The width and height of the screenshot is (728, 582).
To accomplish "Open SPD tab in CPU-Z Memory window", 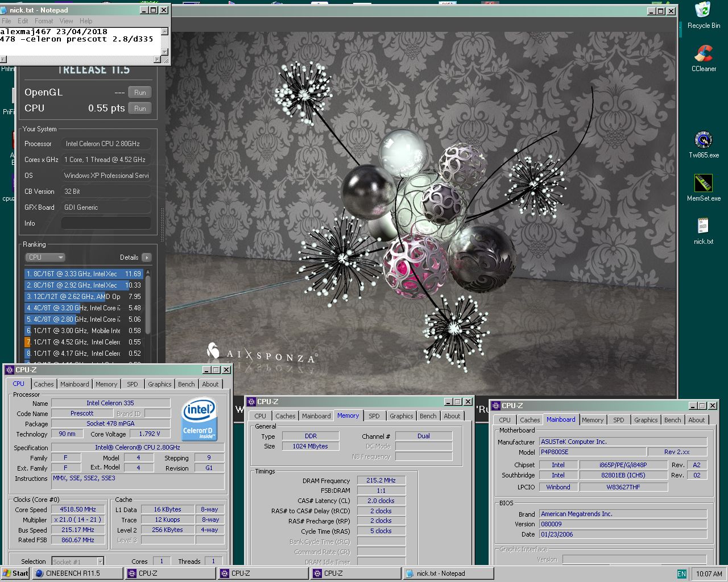I will pyautogui.click(x=374, y=416).
